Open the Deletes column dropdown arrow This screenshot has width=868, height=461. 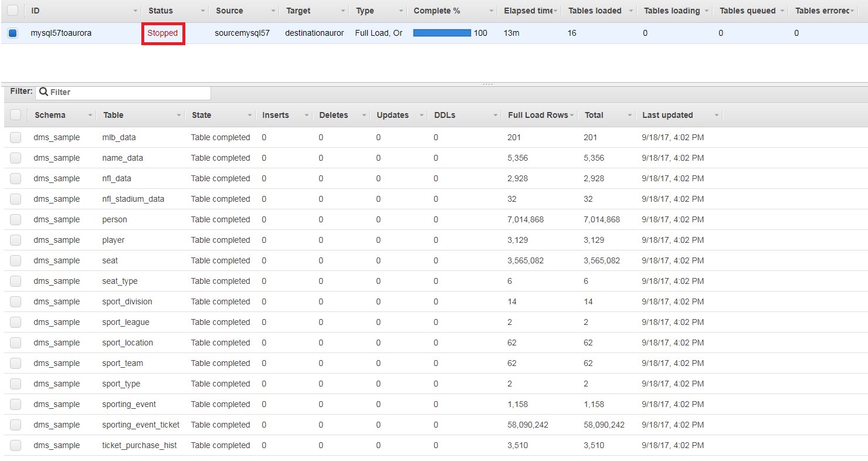(364, 116)
